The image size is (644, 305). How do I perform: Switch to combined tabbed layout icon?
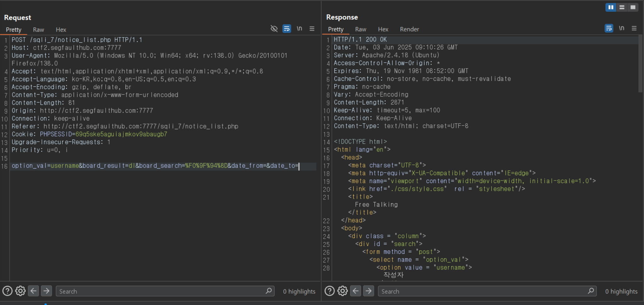coord(633,7)
